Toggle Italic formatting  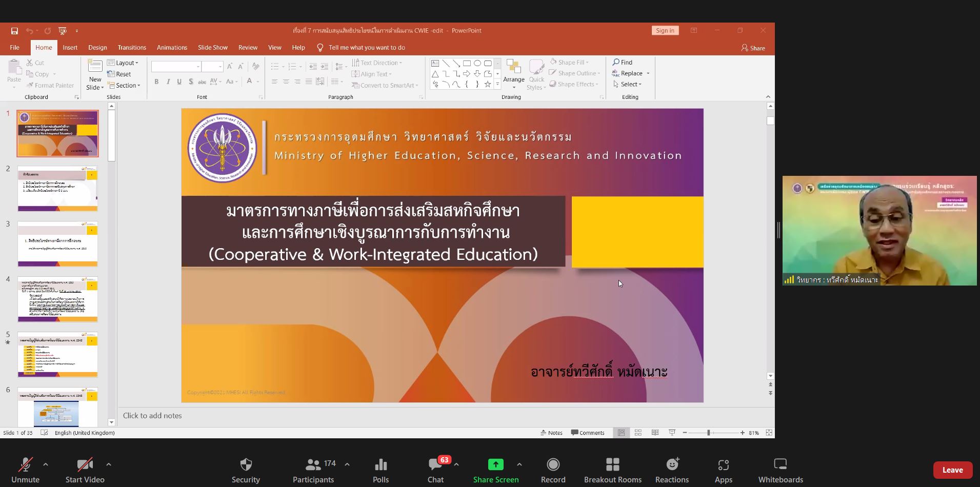pyautogui.click(x=168, y=82)
